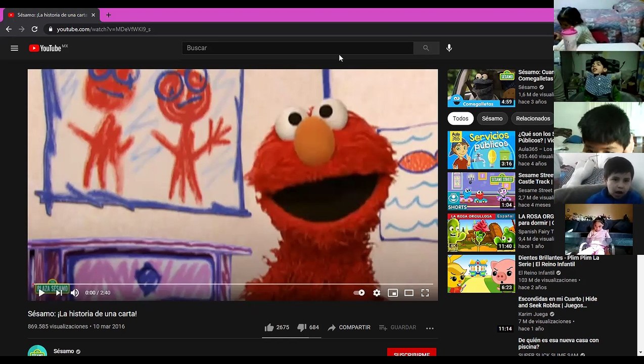Enable theater mode view

(x=409, y=293)
